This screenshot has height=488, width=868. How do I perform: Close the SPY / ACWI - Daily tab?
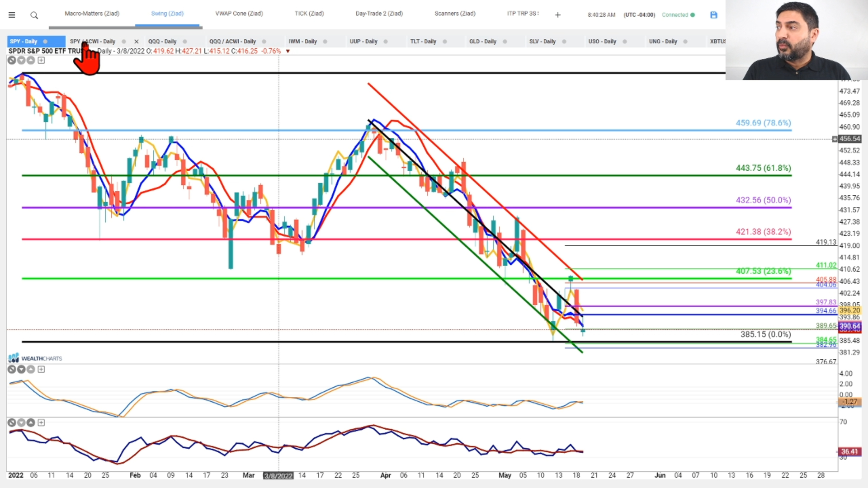pyautogui.click(x=137, y=42)
